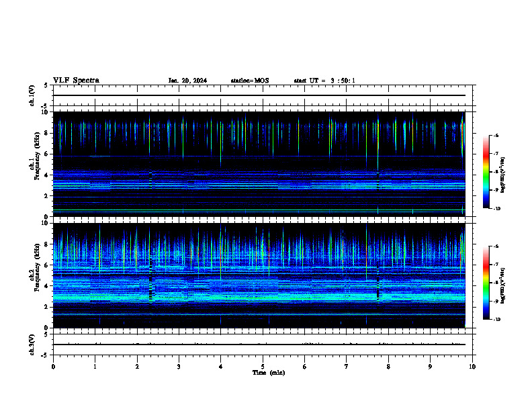
Task: Click time axis tick label "3"
Action: click(179, 367)
